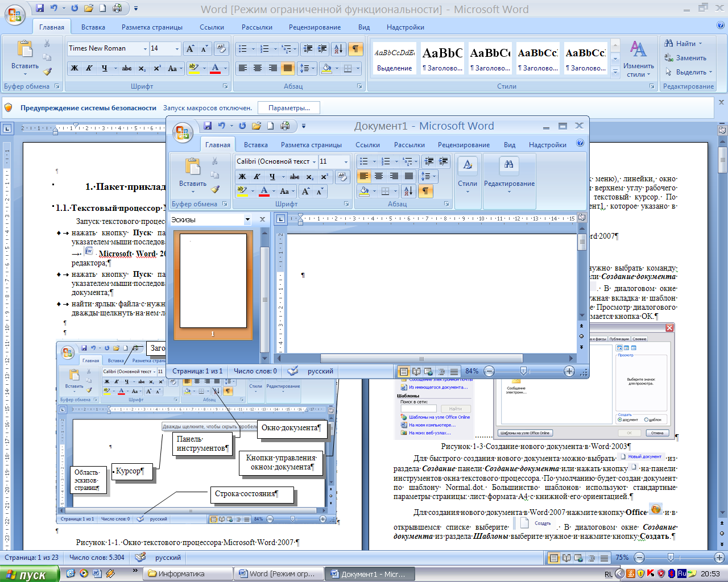
Task: Click Copy icon in Документ1 clipboard group
Action: click(x=214, y=175)
